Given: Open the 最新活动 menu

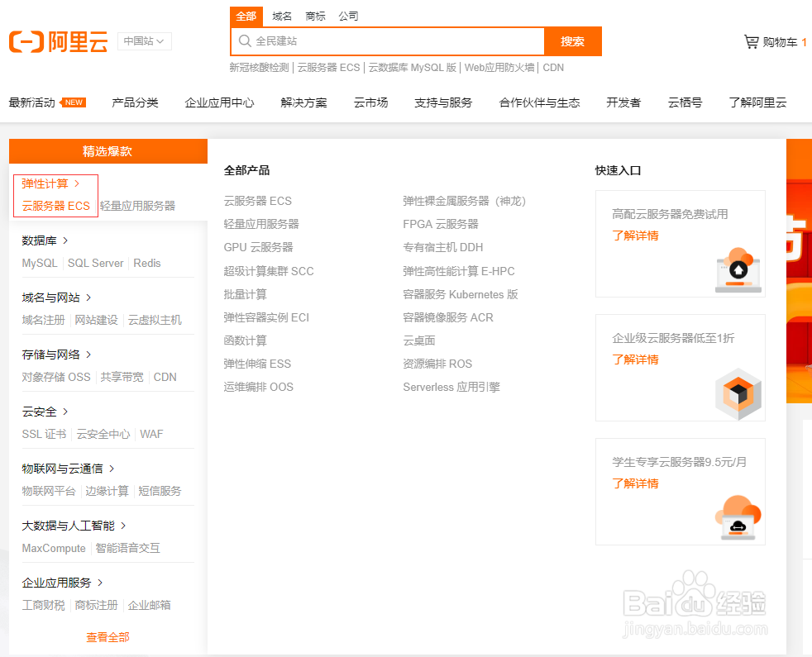Looking at the screenshot, I should click(31, 102).
